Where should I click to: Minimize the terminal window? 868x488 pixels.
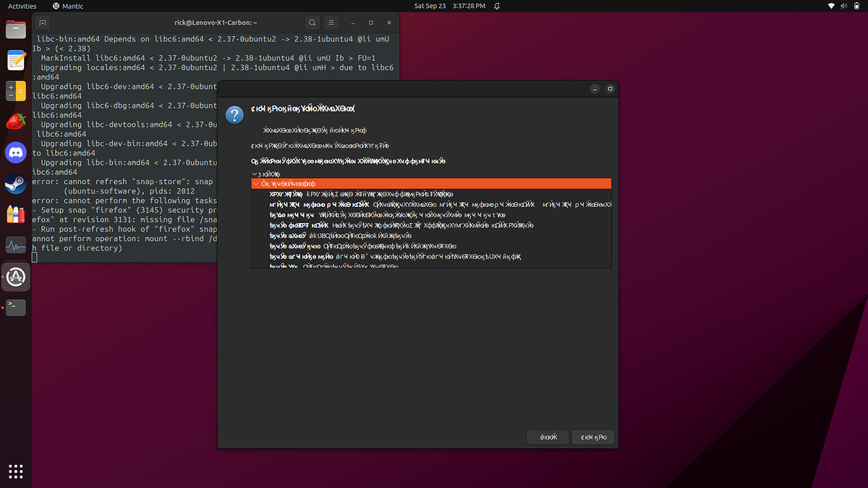click(353, 23)
